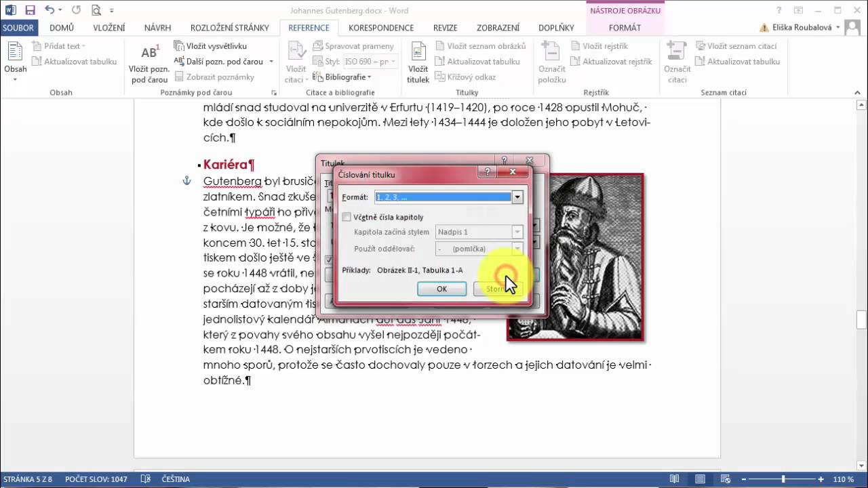Switch to the FORMÁT picture tools tab
This screenshot has width=868, height=488.
(625, 28)
